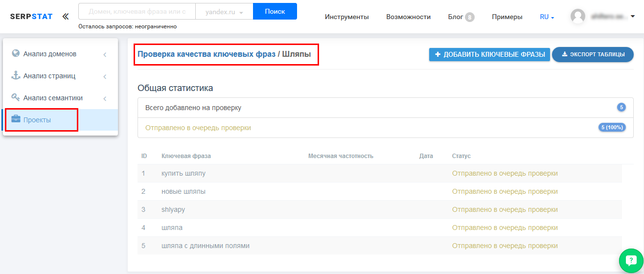Expand the Анализ доменов chevron
Viewport: 644px width, 274px height.
point(105,54)
